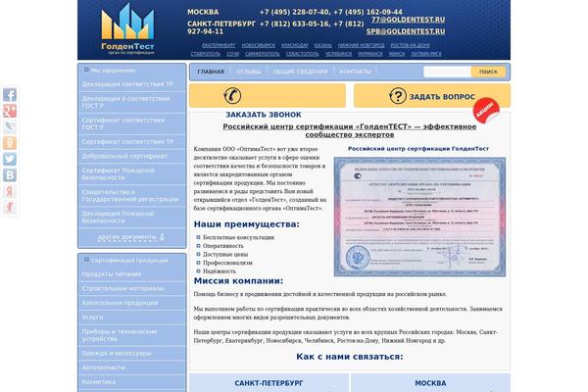Open the Севастополь city link
This screenshot has width=588, height=392.
click(x=302, y=54)
